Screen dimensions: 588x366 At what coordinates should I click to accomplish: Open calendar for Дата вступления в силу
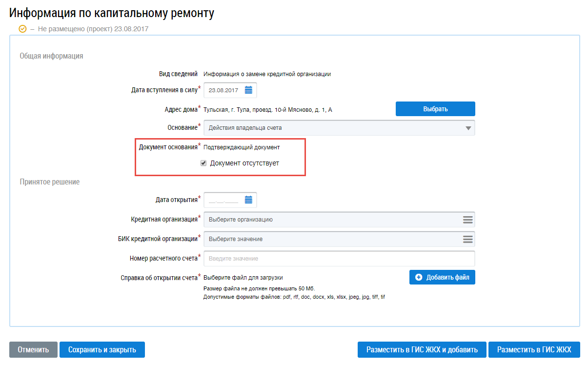(x=248, y=90)
